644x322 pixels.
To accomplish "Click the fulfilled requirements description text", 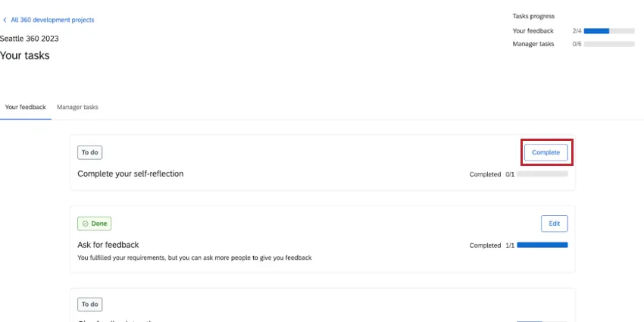I will coord(195,258).
